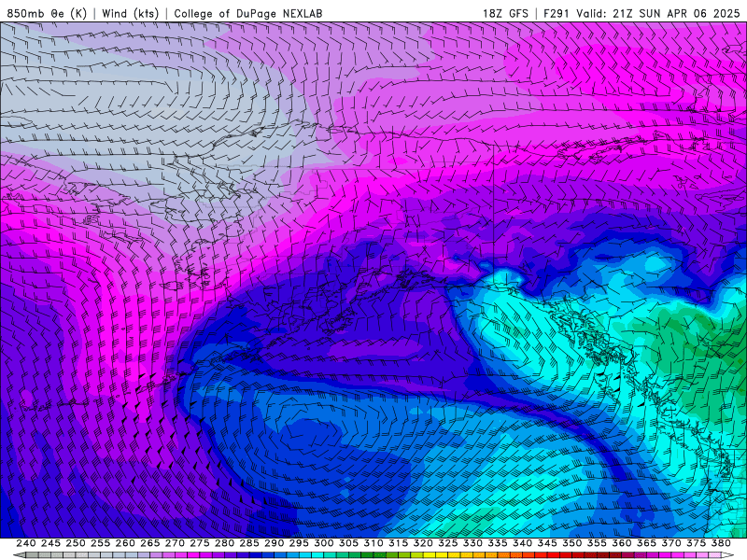
Task: Select the 300 value on the color scale
Action: [324, 543]
